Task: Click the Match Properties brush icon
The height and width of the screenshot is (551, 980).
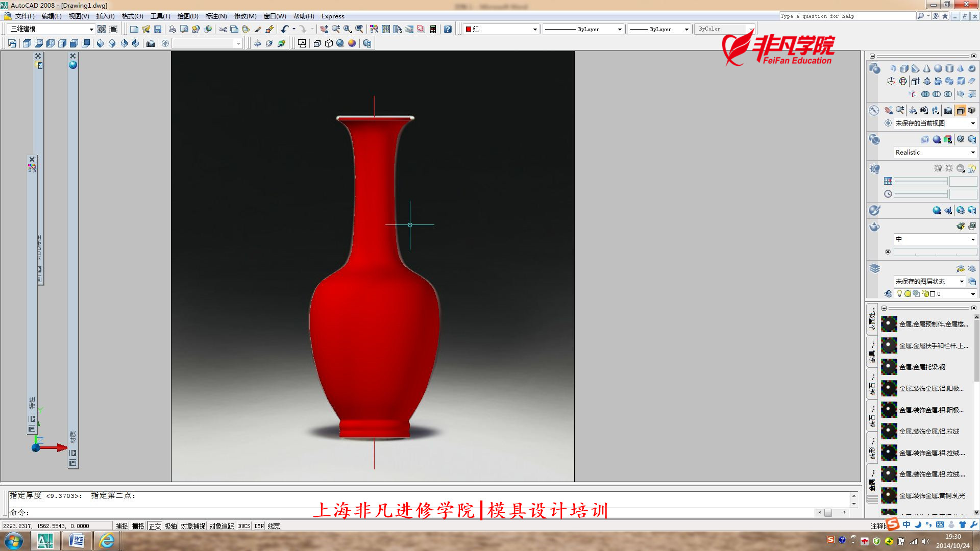Action: 258,29
